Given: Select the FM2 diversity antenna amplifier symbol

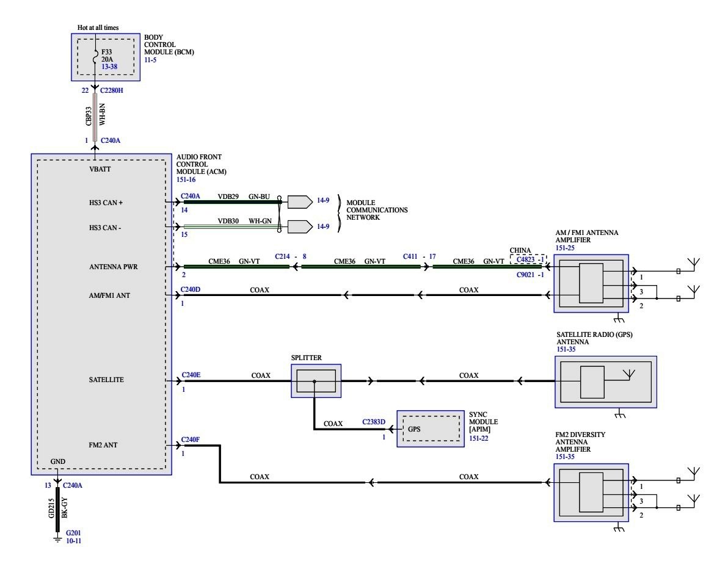Looking at the screenshot, I should [x=591, y=491].
